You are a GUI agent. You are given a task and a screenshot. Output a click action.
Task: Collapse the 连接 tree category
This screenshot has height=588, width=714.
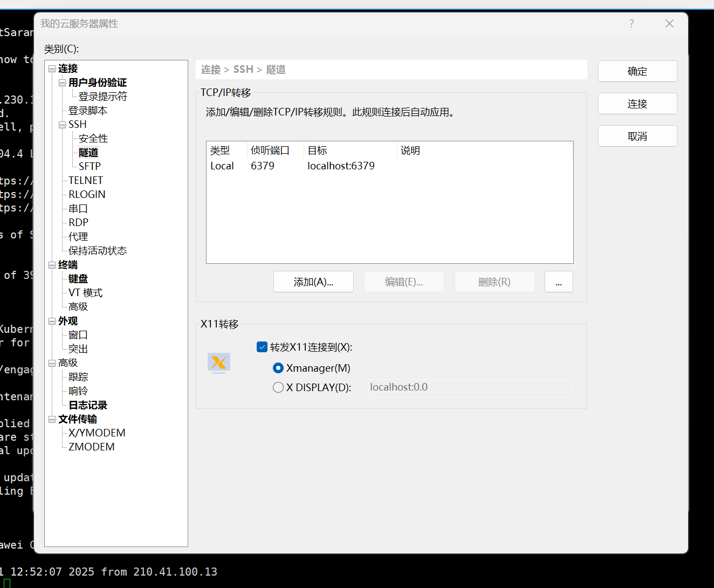coord(52,69)
